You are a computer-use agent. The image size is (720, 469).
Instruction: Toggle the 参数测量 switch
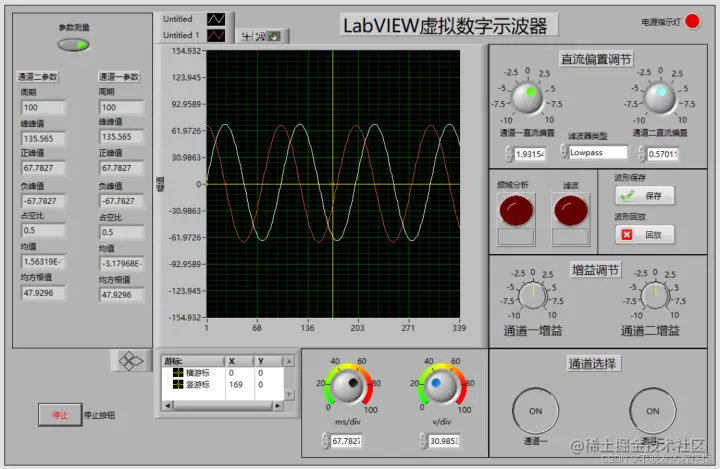73,45
